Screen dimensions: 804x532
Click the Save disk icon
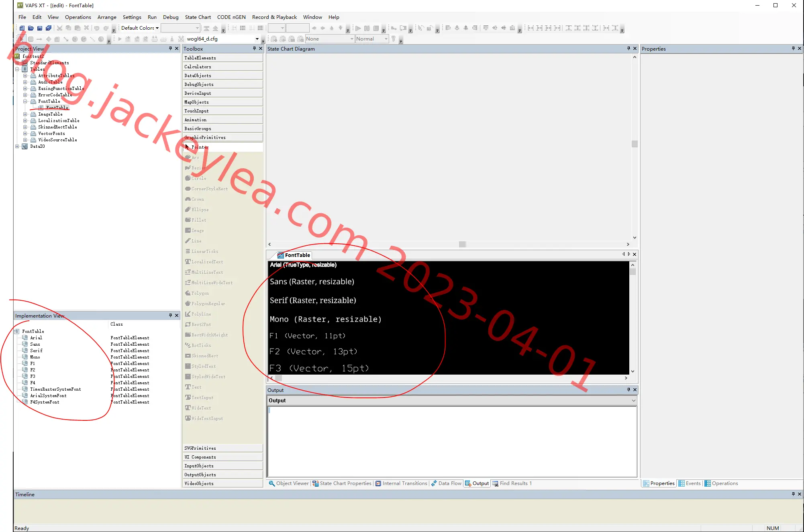[x=40, y=28]
